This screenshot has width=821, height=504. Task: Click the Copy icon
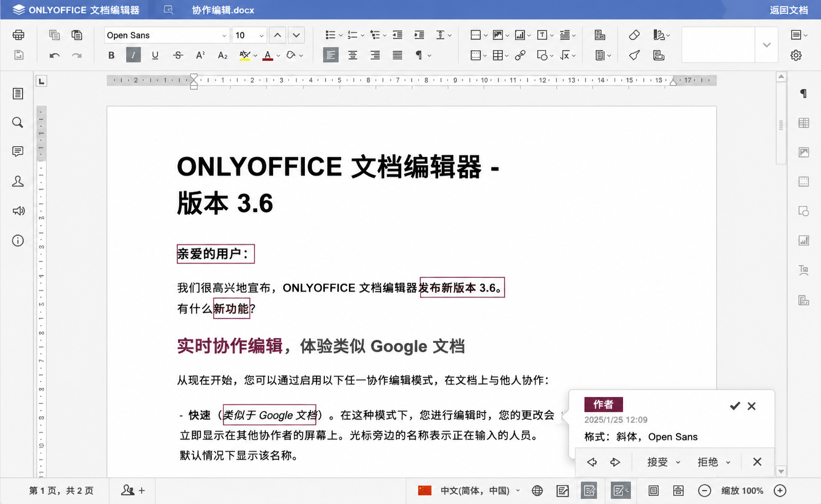pyautogui.click(x=54, y=35)
